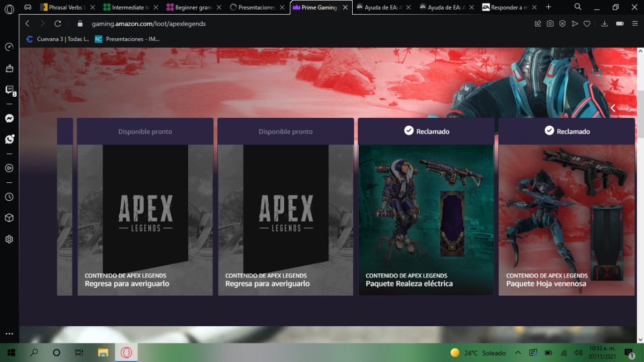Image resolution: width=644 pixels, height=362 pixels.
Task: Open GX Control speedometer panel
Action: coord(9,47)
